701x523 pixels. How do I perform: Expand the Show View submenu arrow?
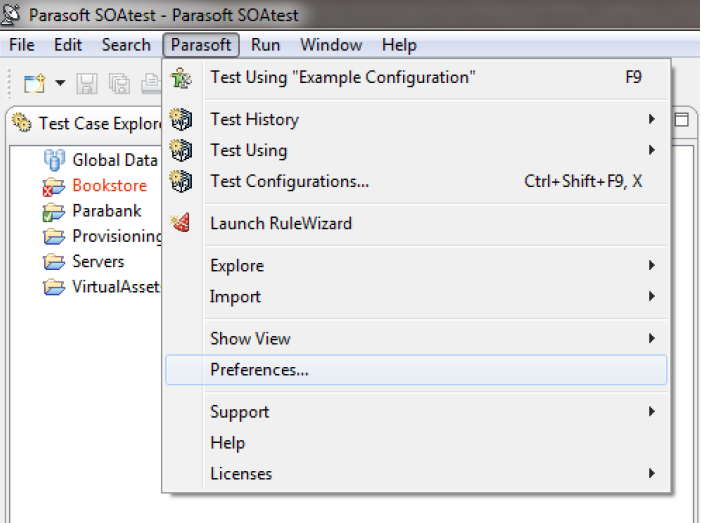pyautogui.click(x=652, y=338)
